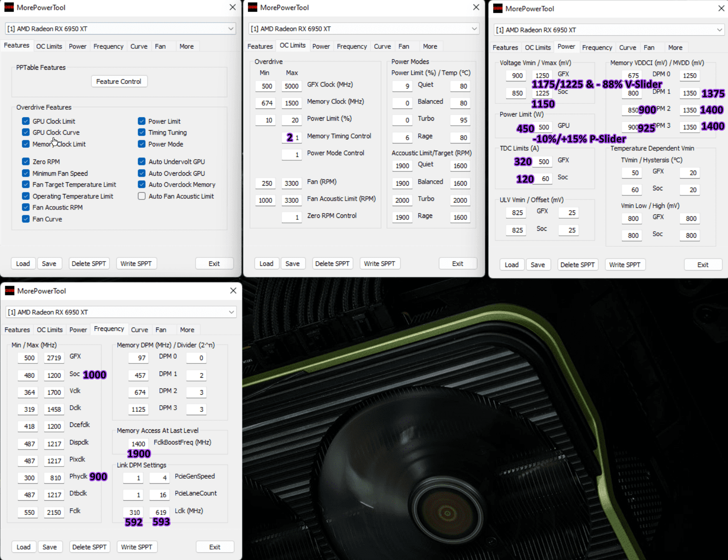Disable Minimum Fan Speed checkbox
The height and width of the screenshot is (560, 728).
(x=26, y=173)
